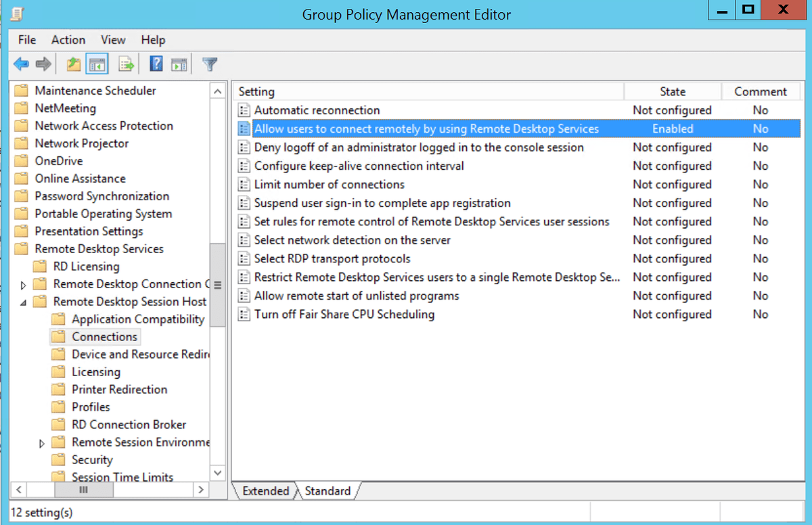
Task: Click the Back arrow toolbar icon
Action: pos(21,64)
